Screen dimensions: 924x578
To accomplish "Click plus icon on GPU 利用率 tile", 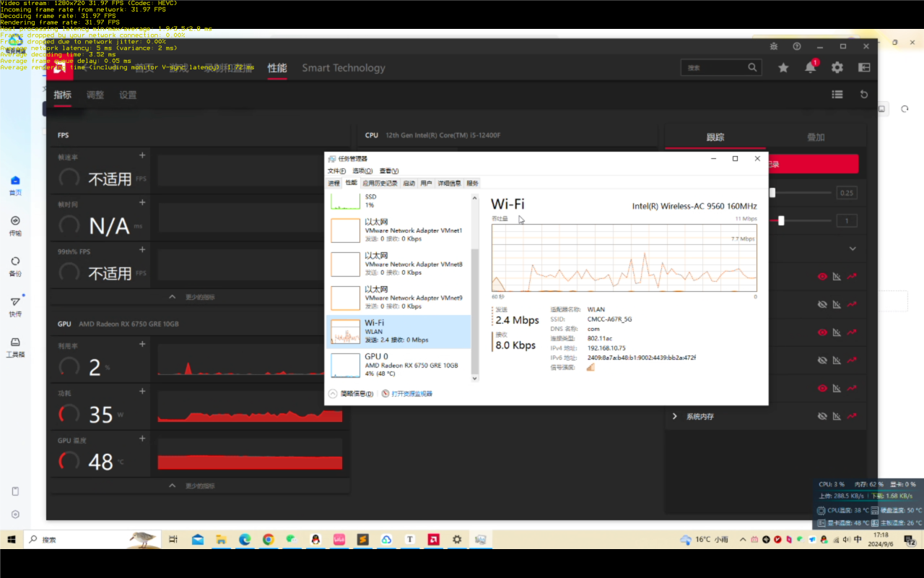I will point(142,345).
